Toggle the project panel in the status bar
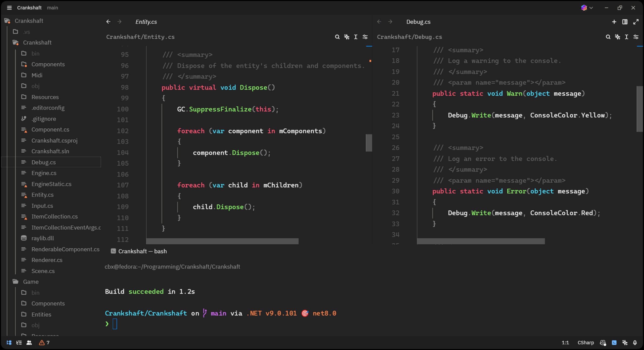 (9, 343)
